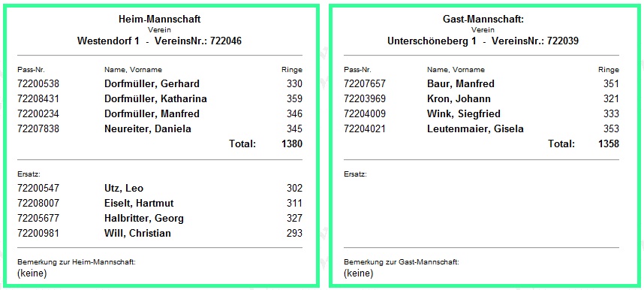The height and width of the screenshot is (290, 644).
Task: Select name Dorfmüller, Gerhard
Action: (152, 84)
